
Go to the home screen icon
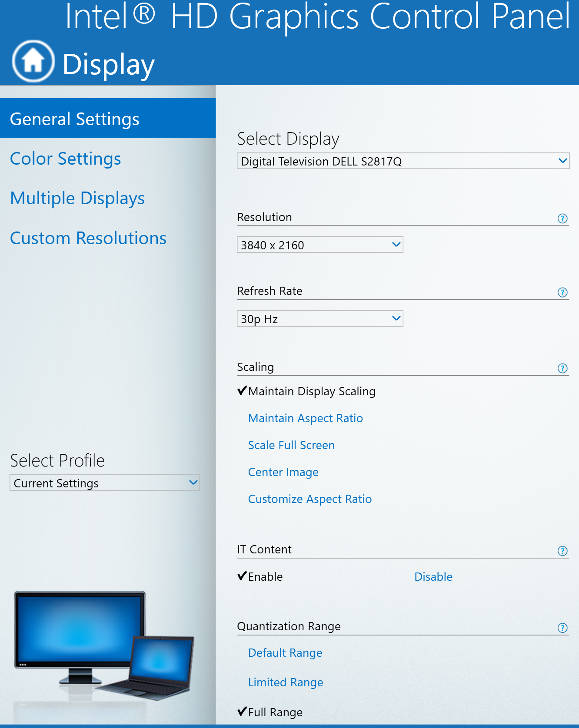[33, 61]
